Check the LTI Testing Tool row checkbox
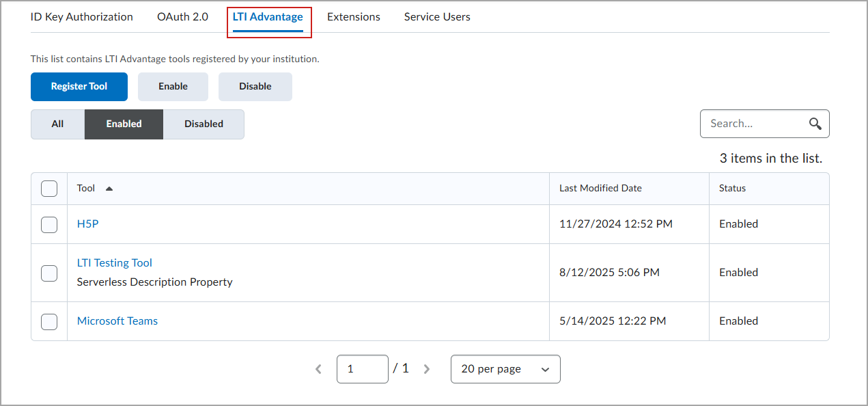Image resolution: width=868 pixels, height=406 pixels. tap(49, 273)
